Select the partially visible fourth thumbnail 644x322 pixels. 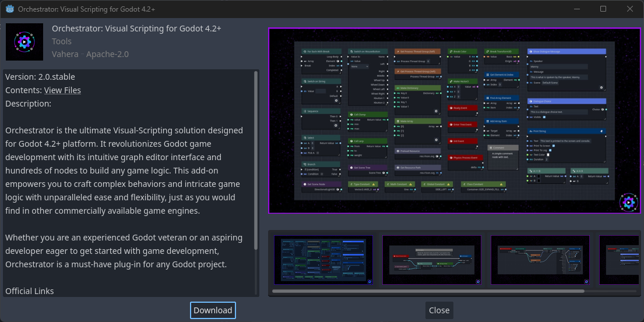pyautogui.click(x=619, y=260)
